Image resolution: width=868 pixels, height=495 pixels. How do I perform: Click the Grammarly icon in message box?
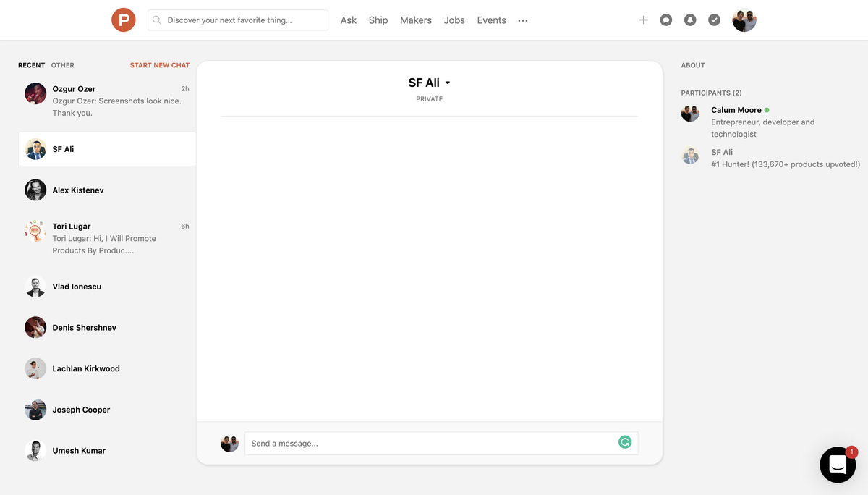click(625, 441)
